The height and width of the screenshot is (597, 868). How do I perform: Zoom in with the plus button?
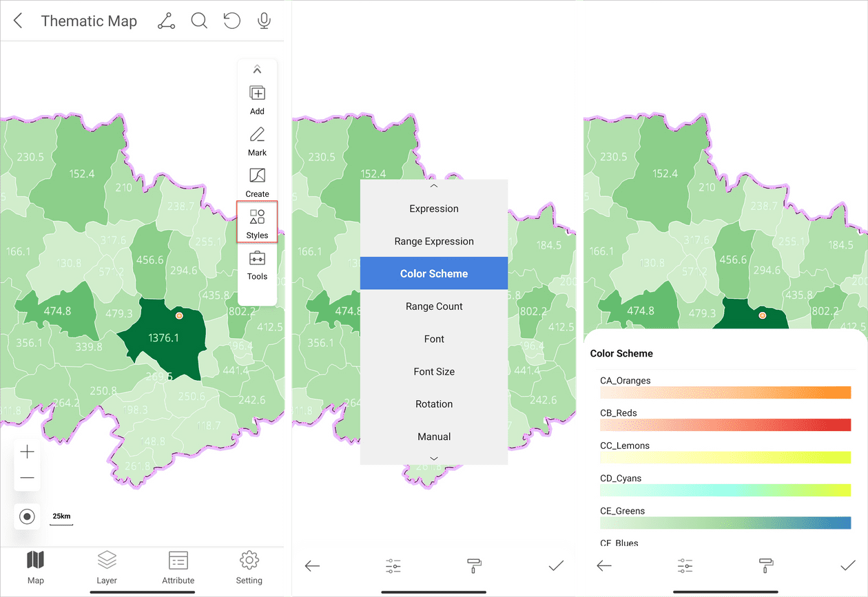[28, 452]
